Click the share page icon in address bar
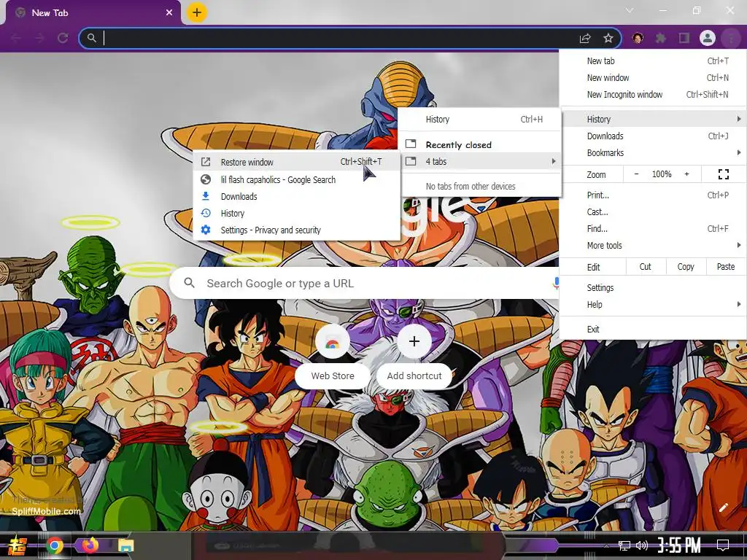The width and height of the screenshot is (747, 560). [585, 38]
